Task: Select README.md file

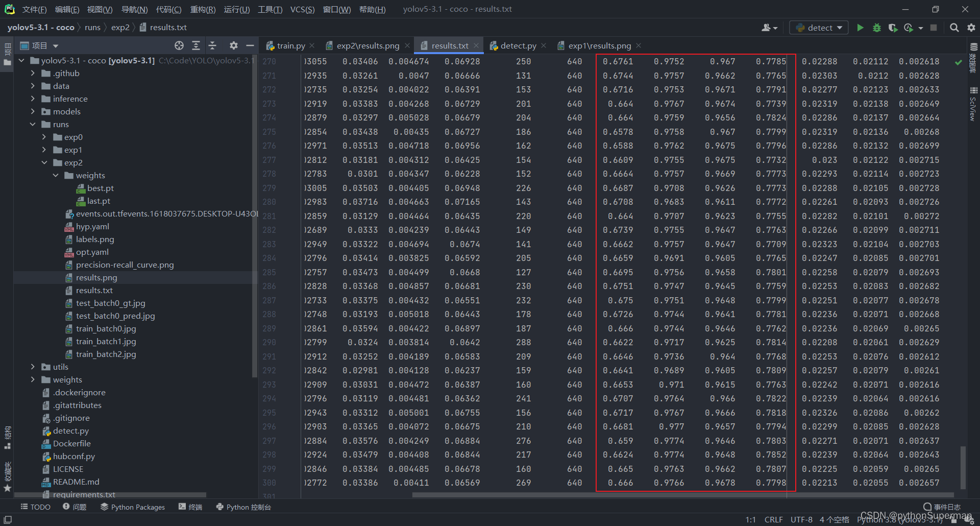Action: pos(76,482)
